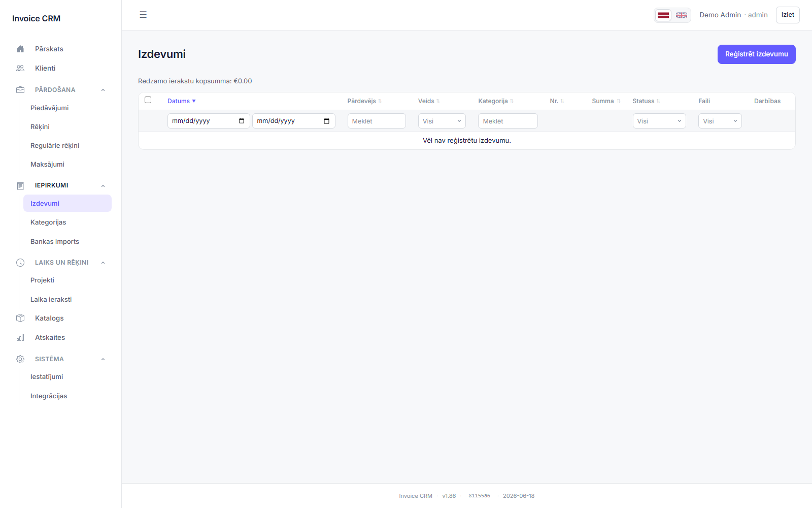This screenshot has width=812, height=508.
Task: Click the Pārskats home icon
Action: 20,49
